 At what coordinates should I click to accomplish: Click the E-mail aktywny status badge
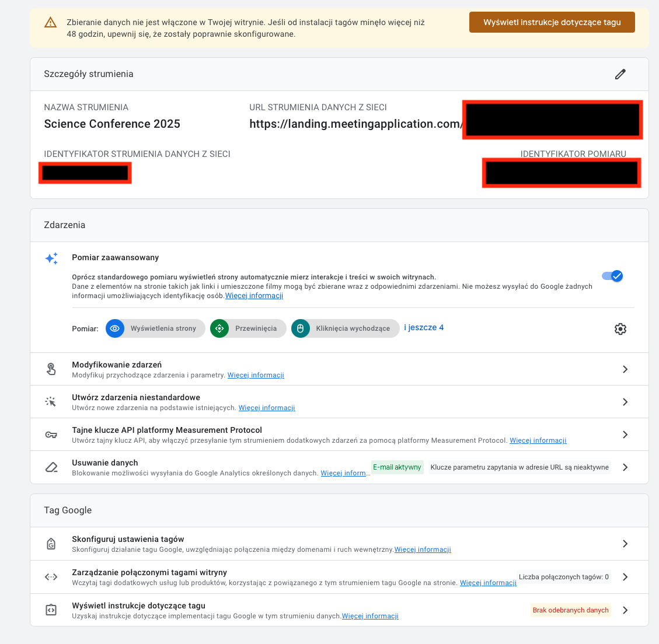(397, 467)
